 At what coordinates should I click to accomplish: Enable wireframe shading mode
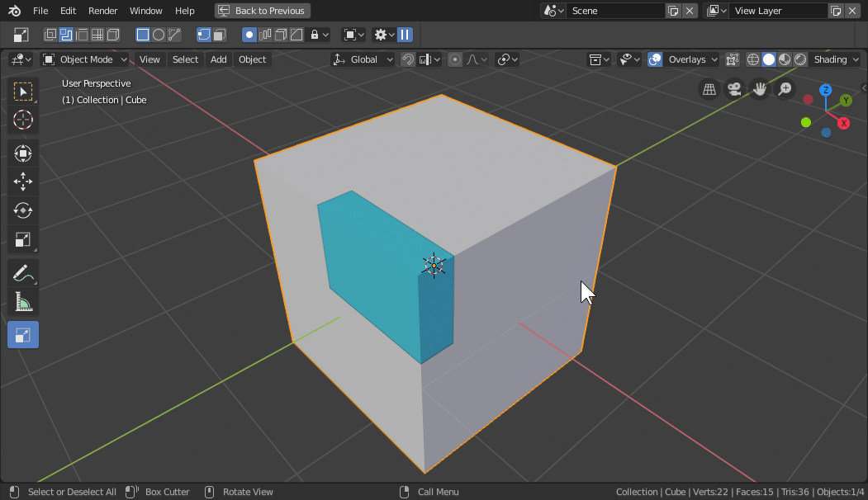[753, 59]
